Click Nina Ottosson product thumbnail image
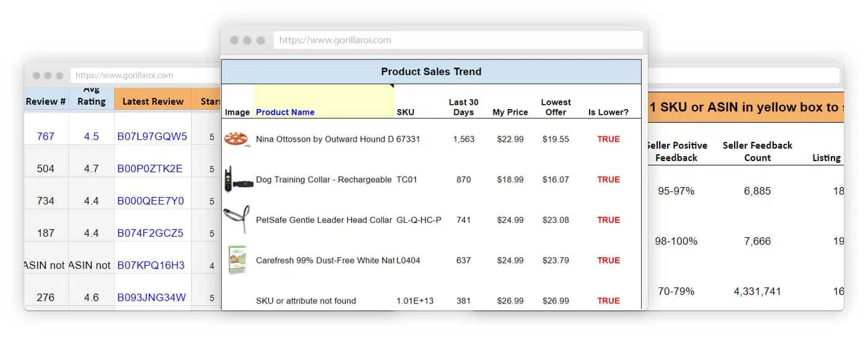Screen dimensions: 868x337 (x=237, y=139)
